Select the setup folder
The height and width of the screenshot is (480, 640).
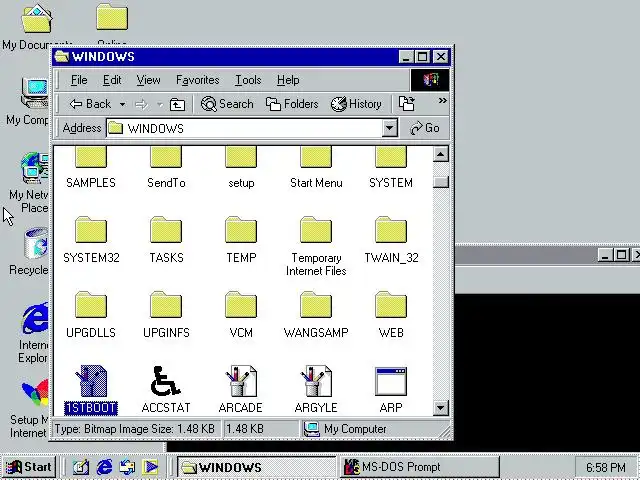(x=241, y=167)
